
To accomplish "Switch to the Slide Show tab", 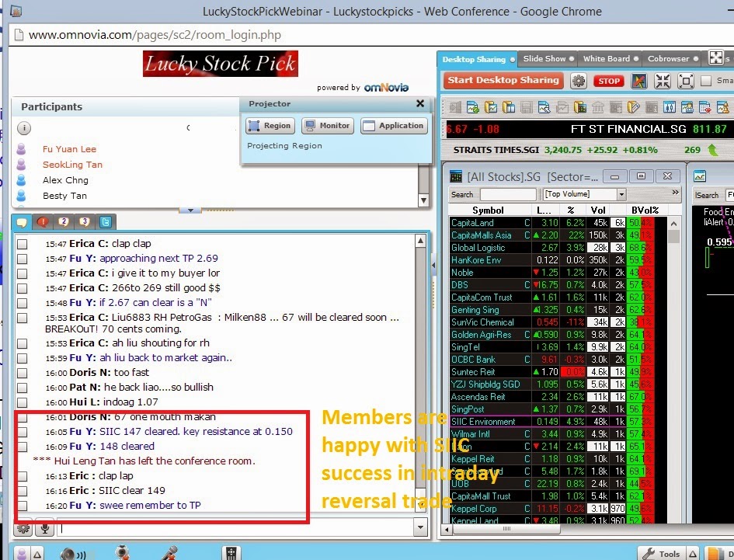I will (548, 59).
